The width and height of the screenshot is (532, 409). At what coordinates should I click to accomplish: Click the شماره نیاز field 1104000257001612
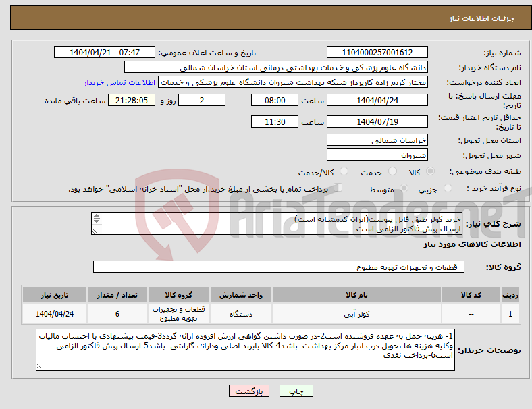pos(377,52)
